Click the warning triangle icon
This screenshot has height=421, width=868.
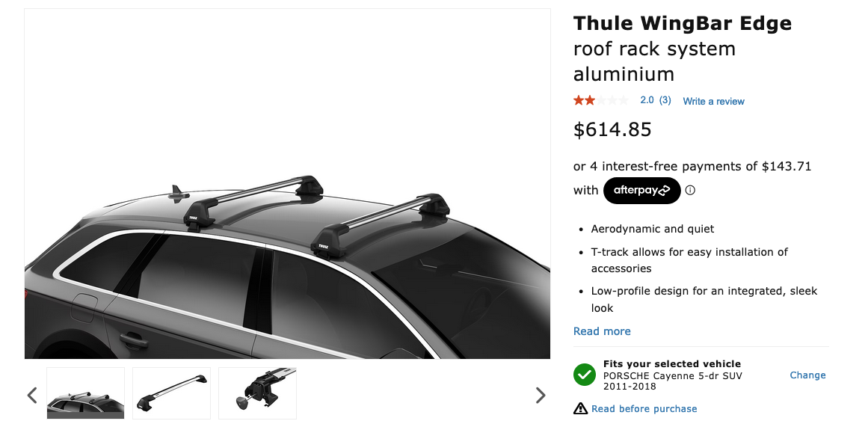580,408
